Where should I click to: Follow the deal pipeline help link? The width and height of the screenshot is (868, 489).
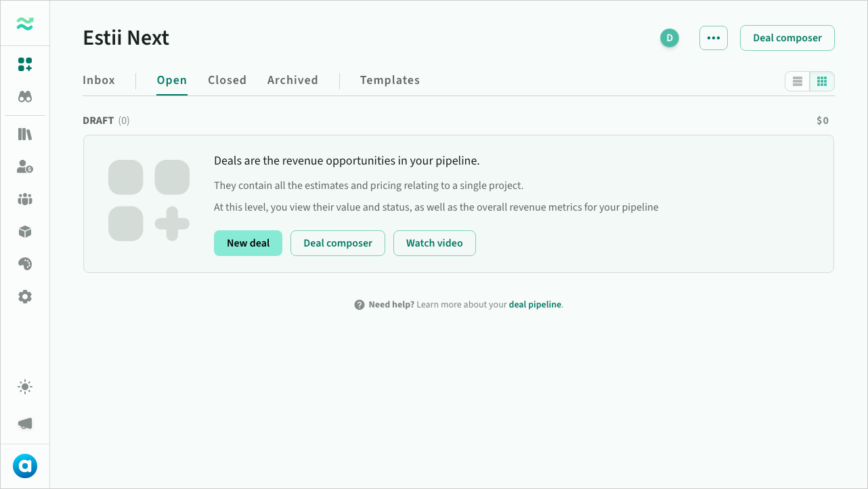pyautogui.click(x=535, y=305)
